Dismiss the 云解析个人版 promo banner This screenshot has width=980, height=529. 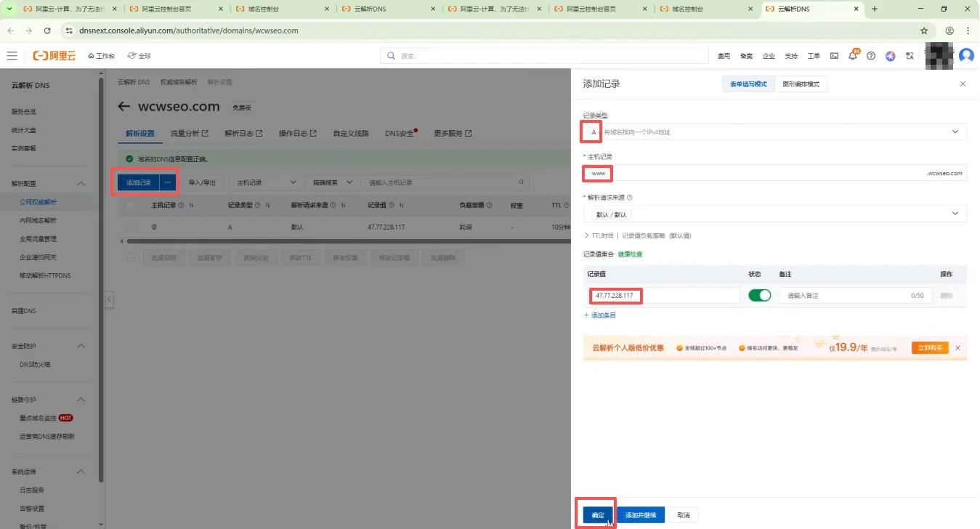(x=957, y=348)
